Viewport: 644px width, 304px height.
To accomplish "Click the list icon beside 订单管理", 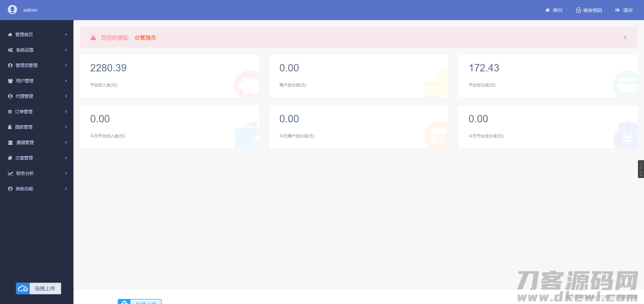I will (10, 112).
